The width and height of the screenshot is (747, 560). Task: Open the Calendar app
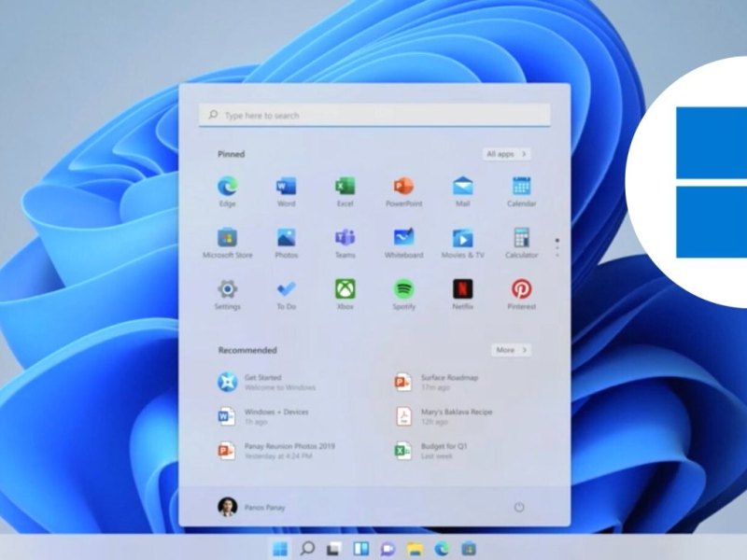522,191
